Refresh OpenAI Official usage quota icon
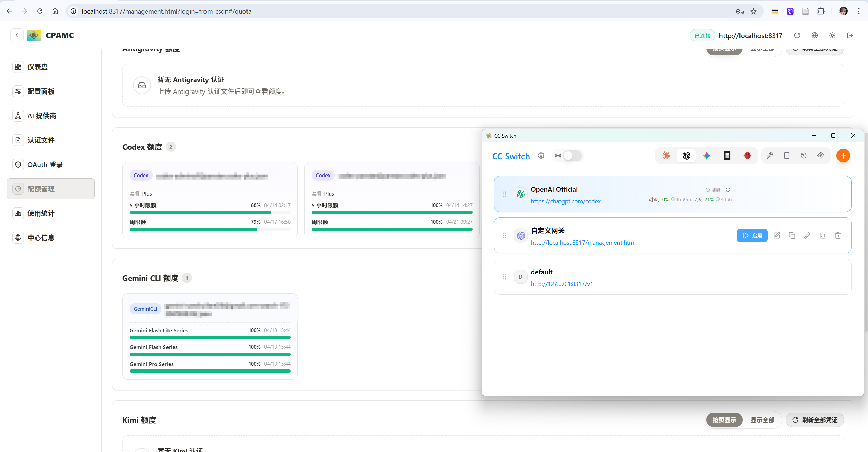The width and height of the screenshot is (868, 452). coord(728,190)
